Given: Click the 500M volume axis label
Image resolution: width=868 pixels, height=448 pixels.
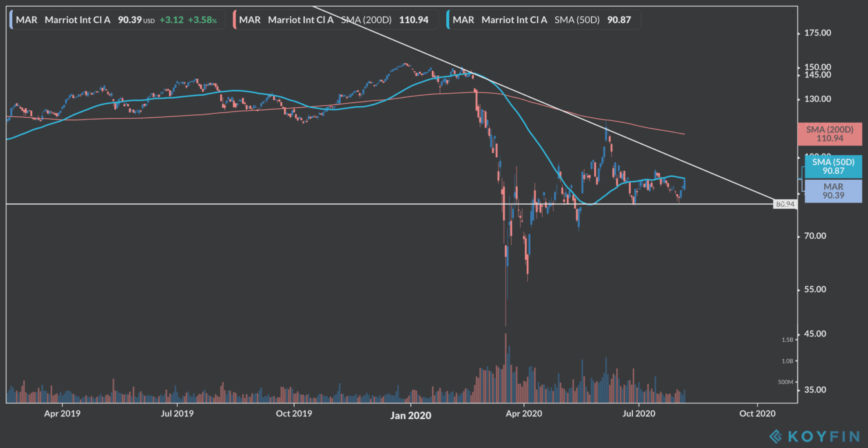Looking at the screenshot, I should pos(786,382).
